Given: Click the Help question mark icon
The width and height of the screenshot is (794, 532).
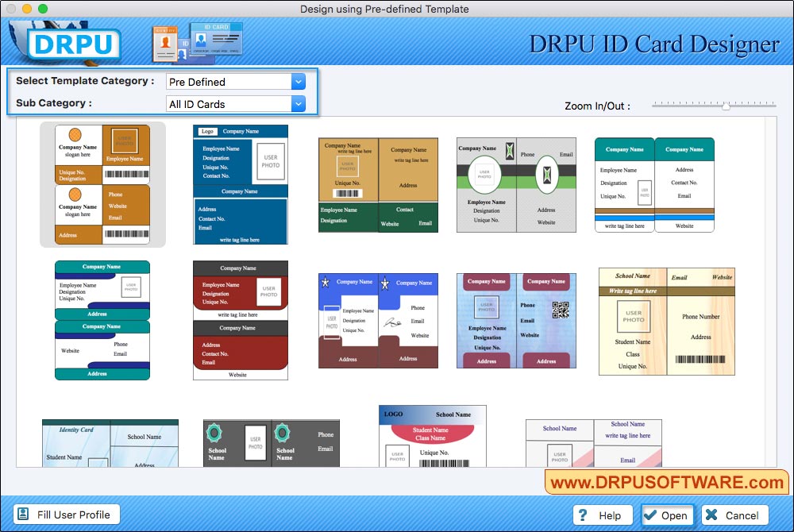Looking at the screenshot, I should point(584,515).
